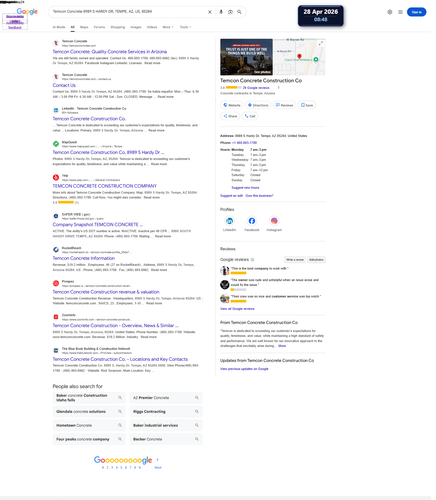Click 'View previous updates on Google' link
Viewport: 436px width, 500px height.
[244, 369]
